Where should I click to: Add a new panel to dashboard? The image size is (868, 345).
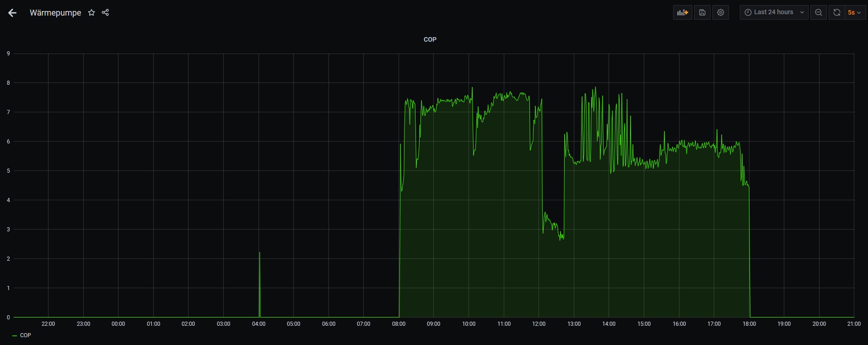coord(682,12)
